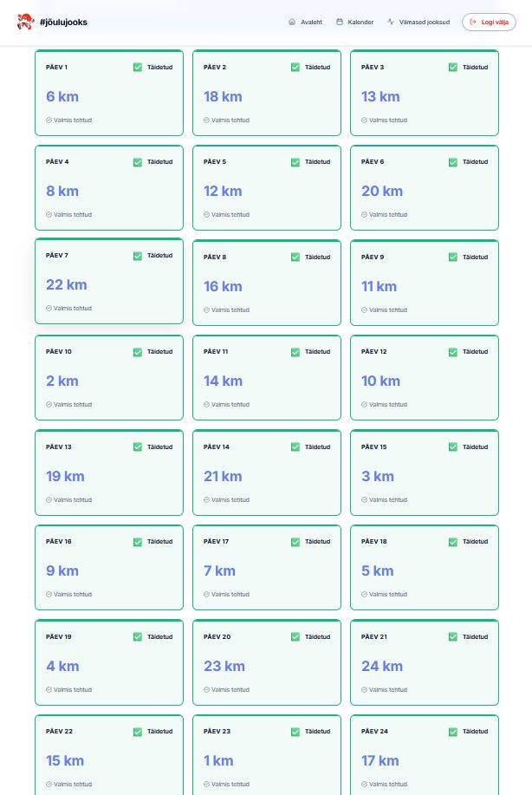
Task: Click the Valmis tehtud icon on Päev 1
Action: (49, 120)
